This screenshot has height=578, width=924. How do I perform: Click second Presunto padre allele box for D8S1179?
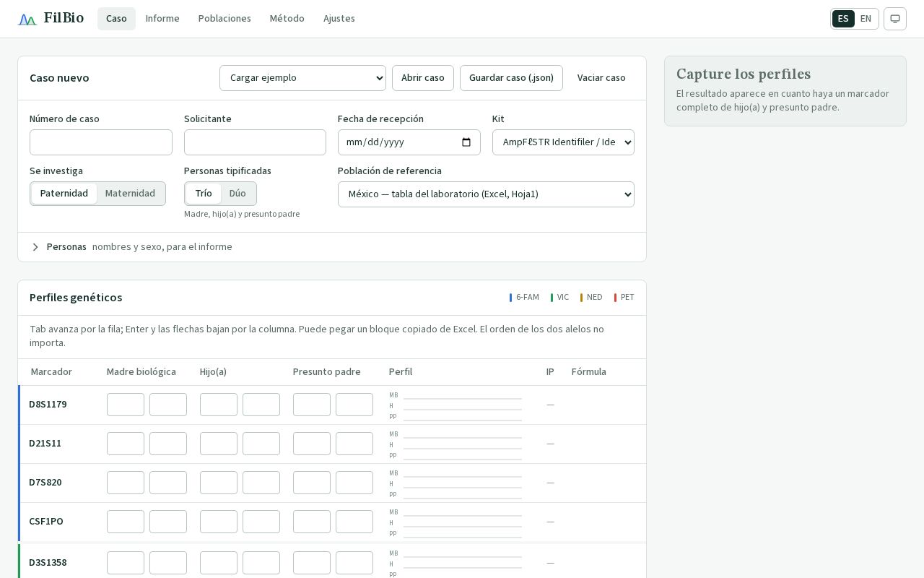354,405
